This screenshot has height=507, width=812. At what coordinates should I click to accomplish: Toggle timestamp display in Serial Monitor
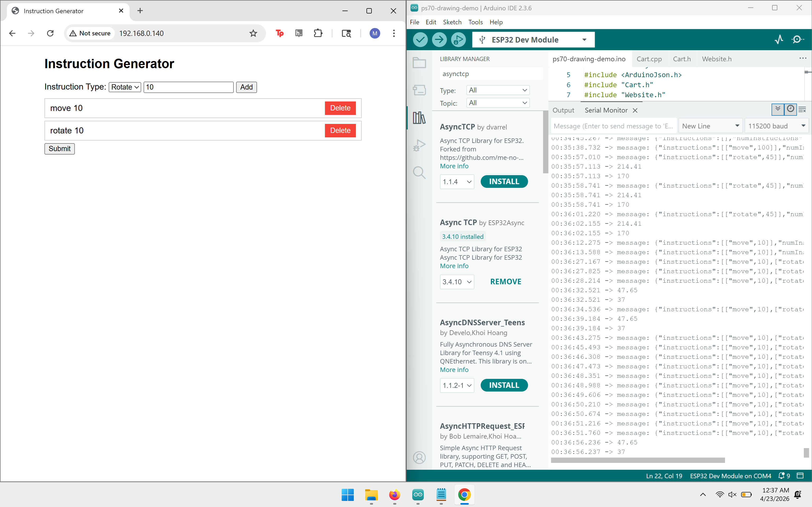(x=791, y=109)
